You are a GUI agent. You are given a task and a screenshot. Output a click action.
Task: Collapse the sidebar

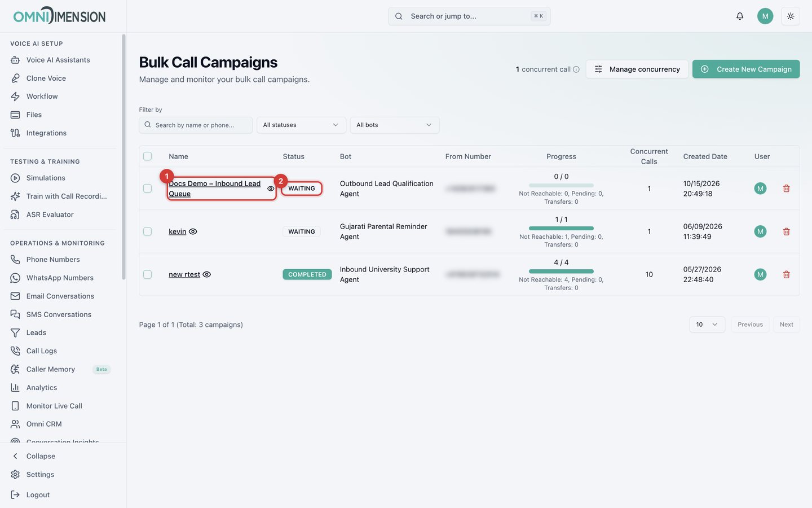pyautogui.click(x=41, y=456)
